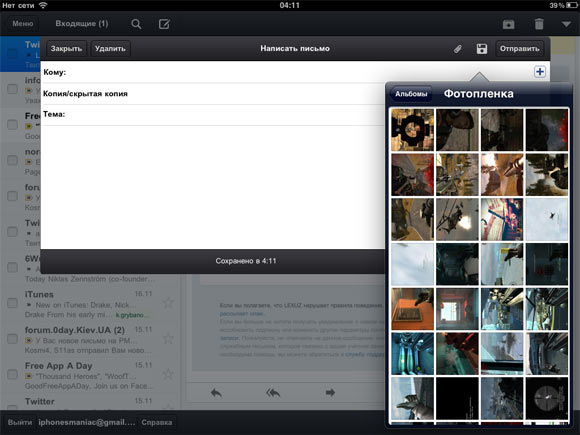Click the trash delete icon in top bar
The height and width of the screenshot is (435, 580).
(539, 24)
